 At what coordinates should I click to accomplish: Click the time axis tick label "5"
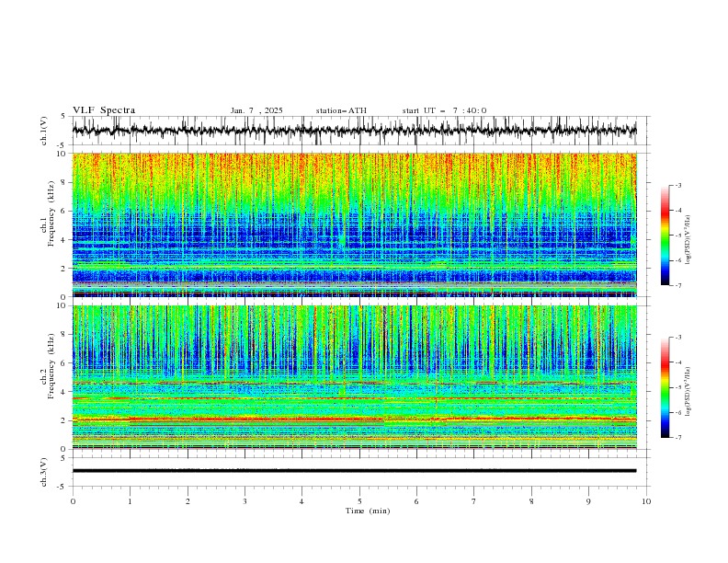359,501
